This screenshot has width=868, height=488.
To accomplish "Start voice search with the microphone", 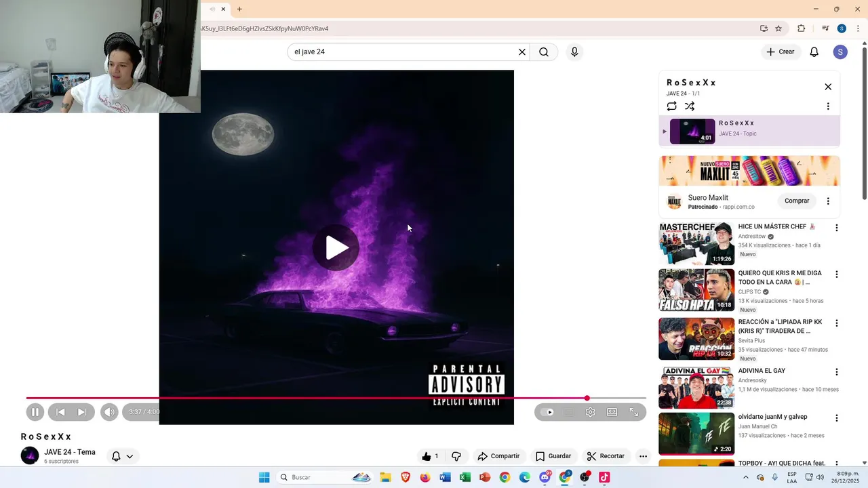I will click(x=574, y=52).
